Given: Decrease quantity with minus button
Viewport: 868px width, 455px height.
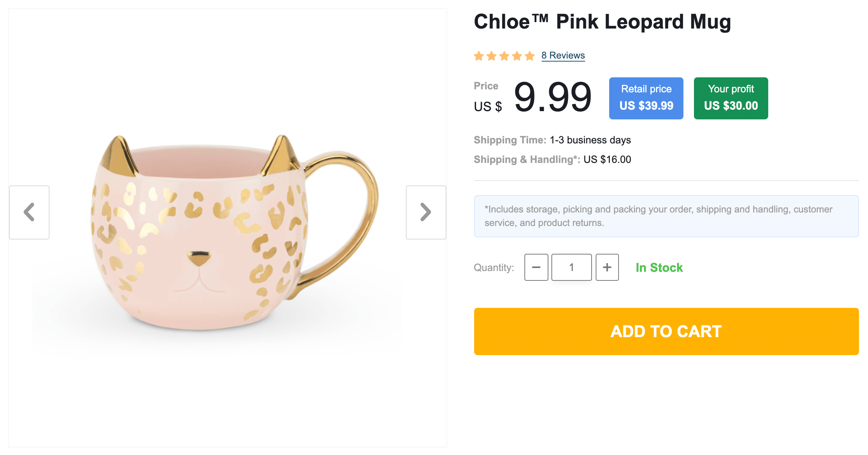Looking at the screenshot, I should pos(536,267).
